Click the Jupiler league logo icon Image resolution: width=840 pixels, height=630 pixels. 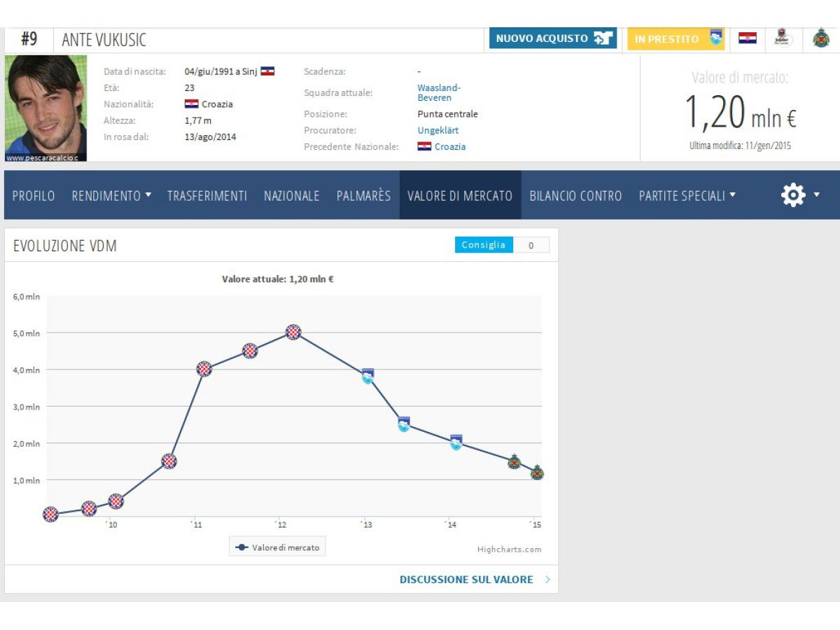tap(784, 38)
